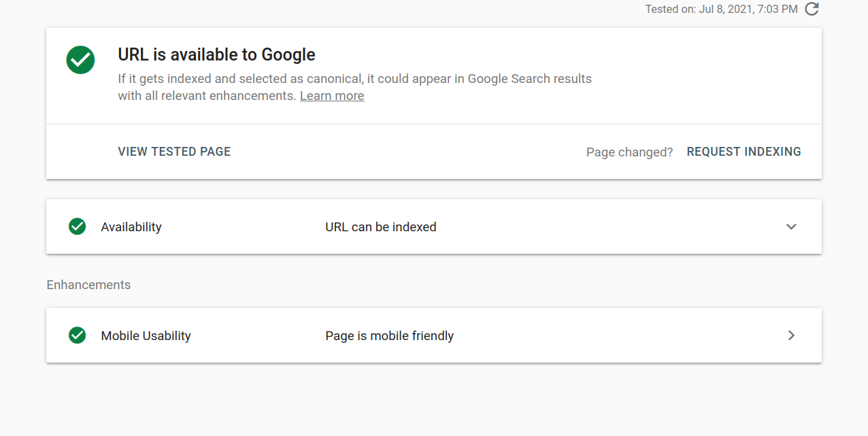Open Mobile Usability details arrow
Image resolution: width=868 pixels, height=436 pixels.
pos(791,335)
